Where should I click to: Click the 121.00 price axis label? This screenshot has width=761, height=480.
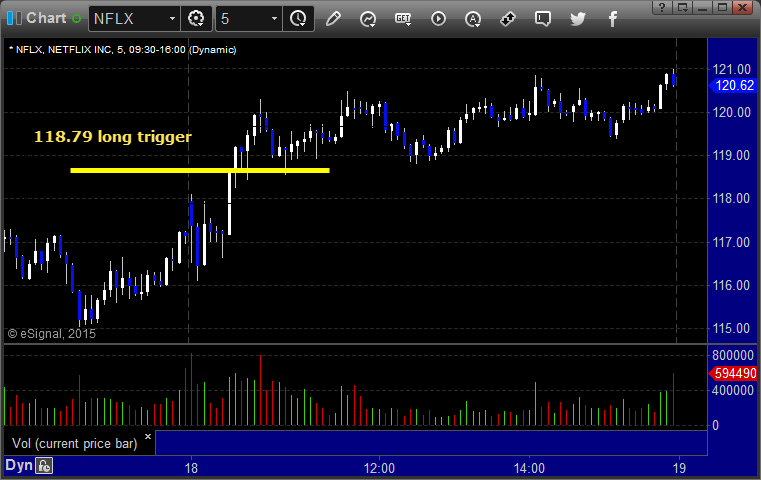pyautogui.click(x=731, y=69)
